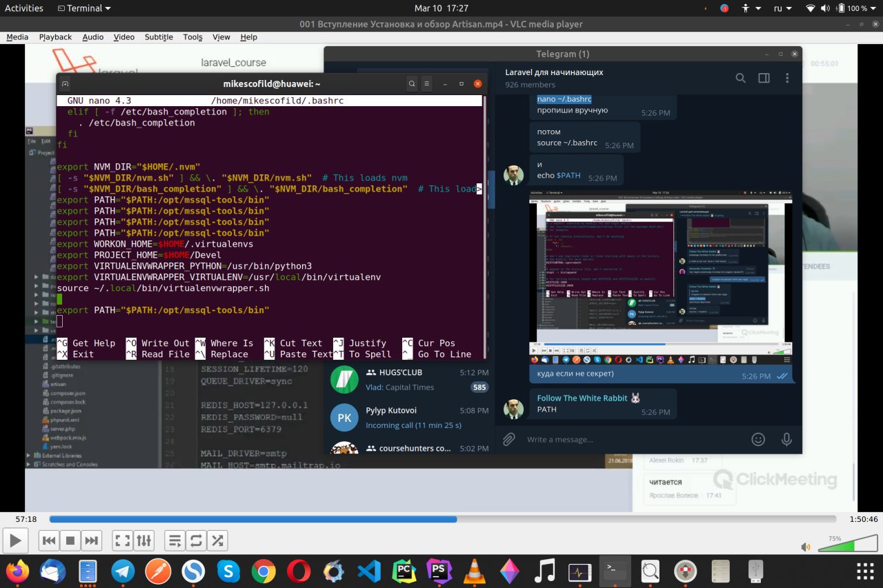Open the VLC Video menu
Screen dimensions: 883x588
pyautogui.click(x=124, y=37)
